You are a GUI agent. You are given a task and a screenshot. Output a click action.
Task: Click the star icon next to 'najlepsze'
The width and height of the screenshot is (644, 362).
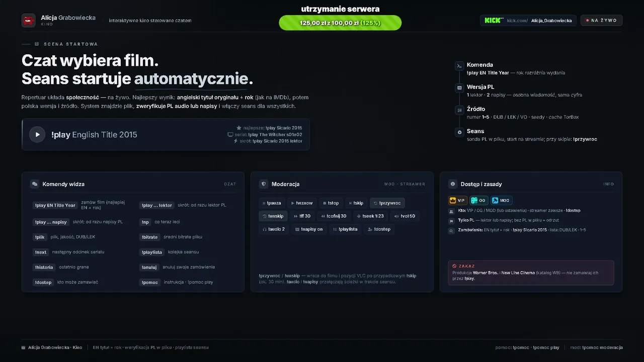(239, 128)
